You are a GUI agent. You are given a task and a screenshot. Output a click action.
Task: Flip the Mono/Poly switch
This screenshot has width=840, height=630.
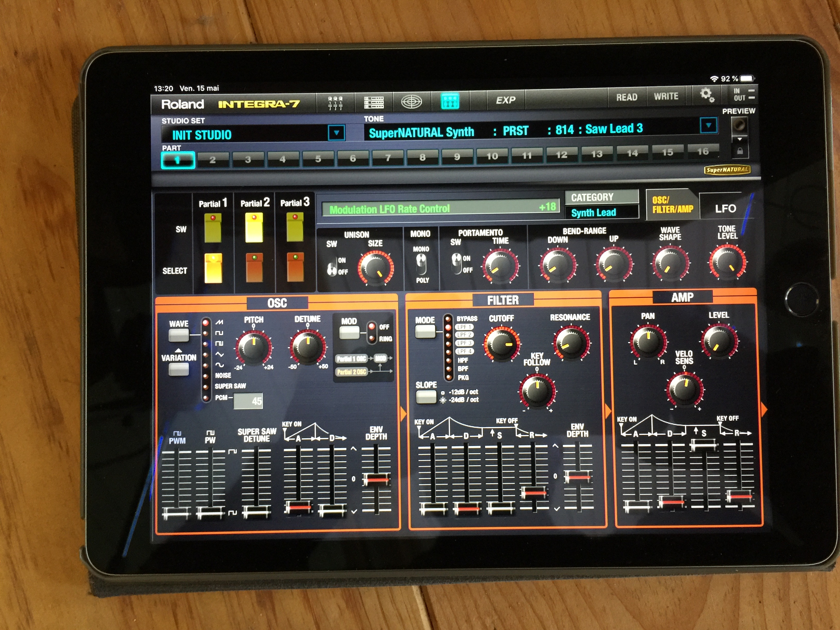coord(421,264)
